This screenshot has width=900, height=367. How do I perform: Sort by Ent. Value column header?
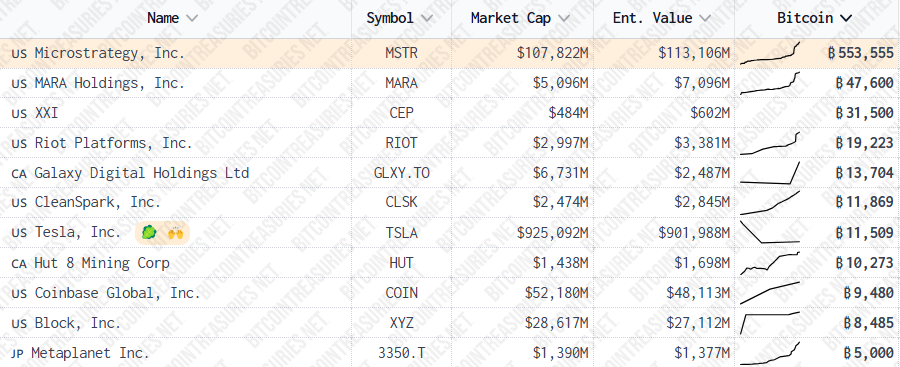coord(662,18)
